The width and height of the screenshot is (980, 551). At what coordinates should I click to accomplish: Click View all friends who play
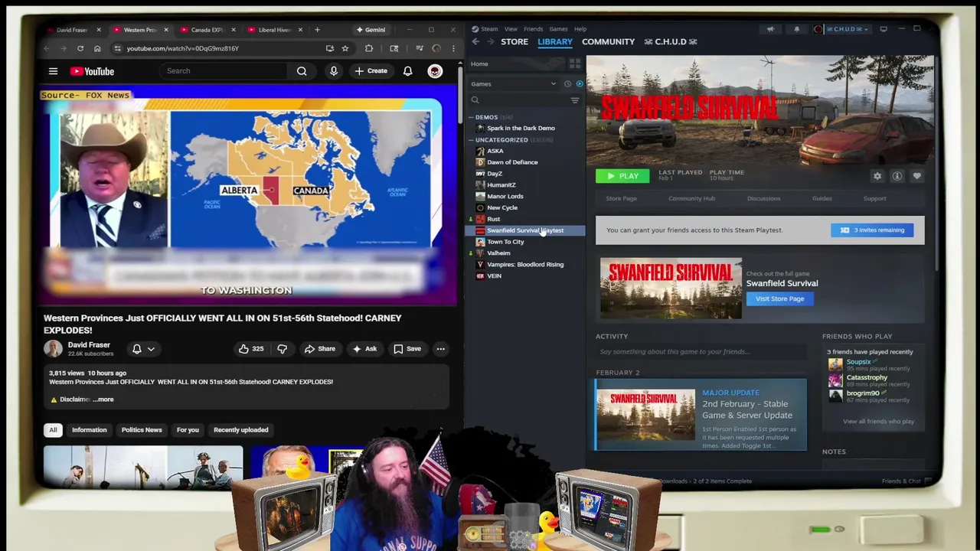pyautogui.click(x=878, y=421)
